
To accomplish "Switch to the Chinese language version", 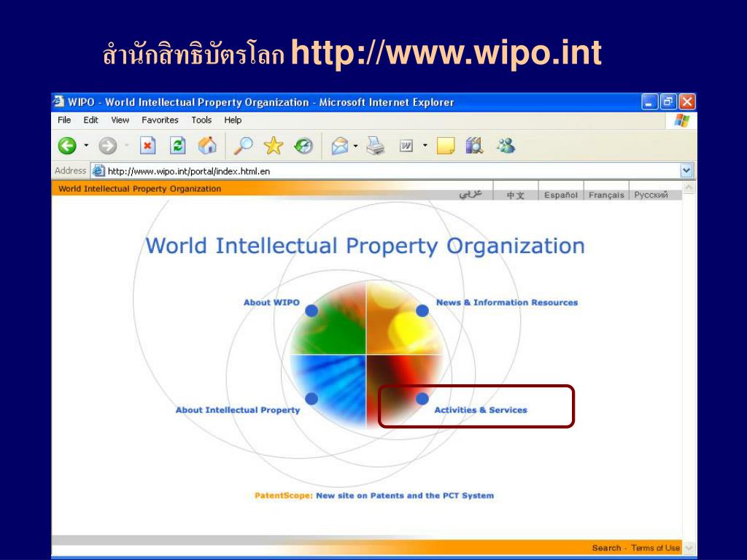I will click(516, 195).
